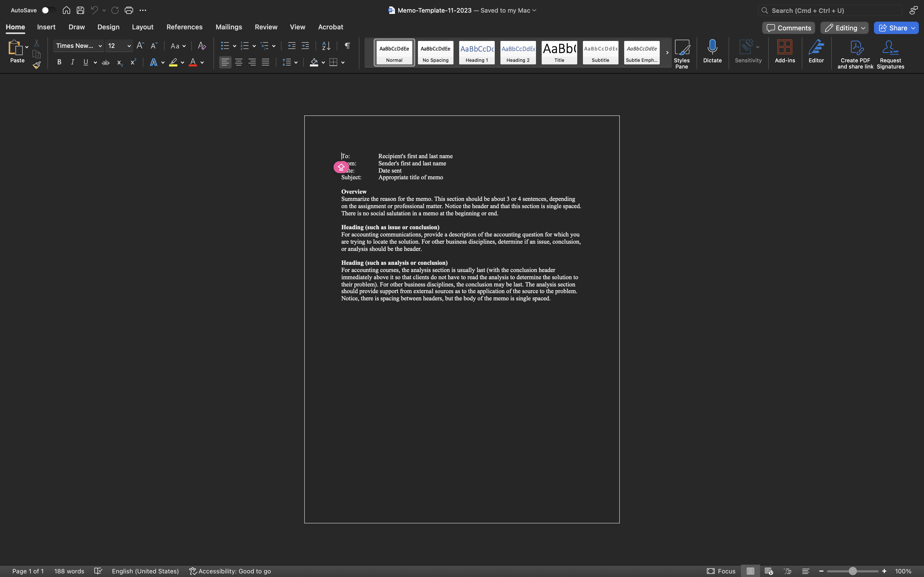Expand the styles gallery arrow
Image resolution: width=924 pixels, height=577 pixels.
pos(667,53)
